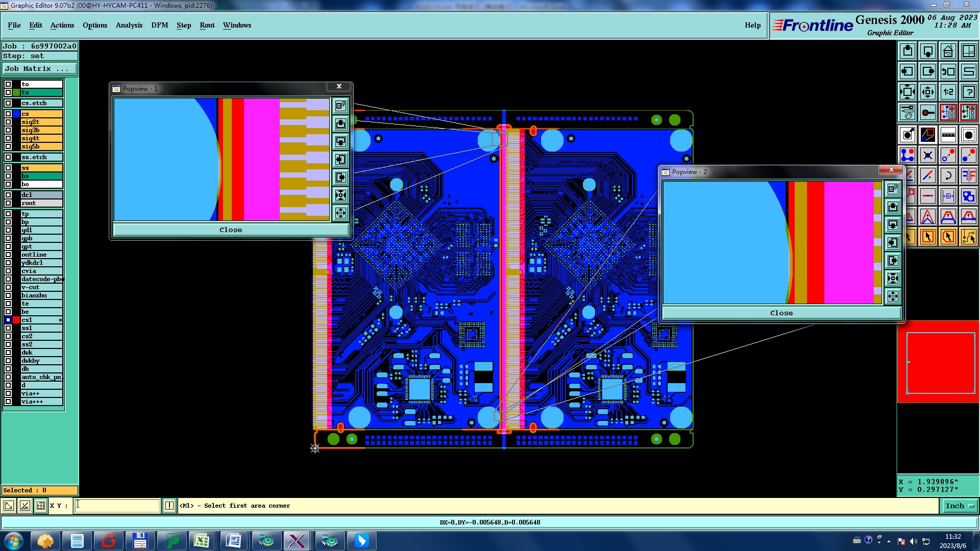Click Close in Popview 2 window

click(781, 313)
